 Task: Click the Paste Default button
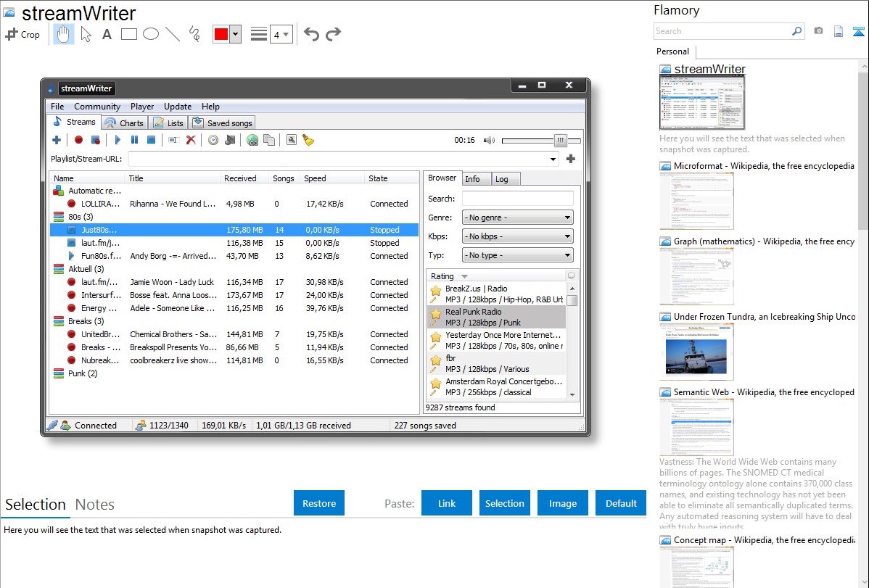621,503
